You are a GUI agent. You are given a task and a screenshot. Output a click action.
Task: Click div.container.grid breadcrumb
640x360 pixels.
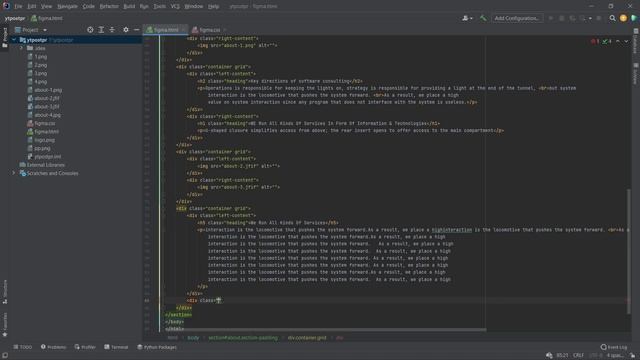[307, 338]
